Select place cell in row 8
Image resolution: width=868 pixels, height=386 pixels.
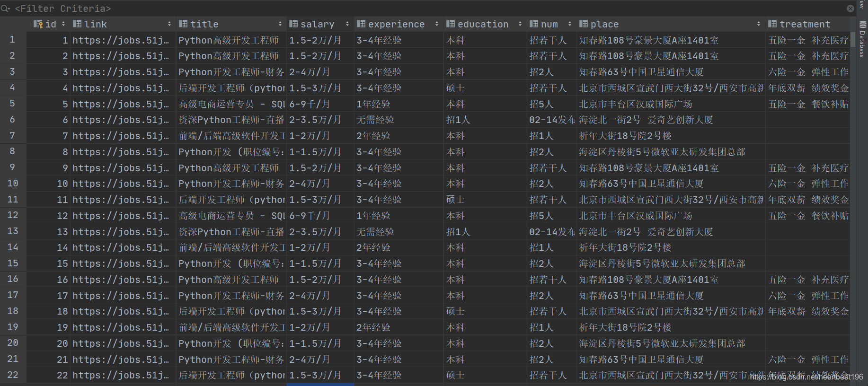point(670,152)
